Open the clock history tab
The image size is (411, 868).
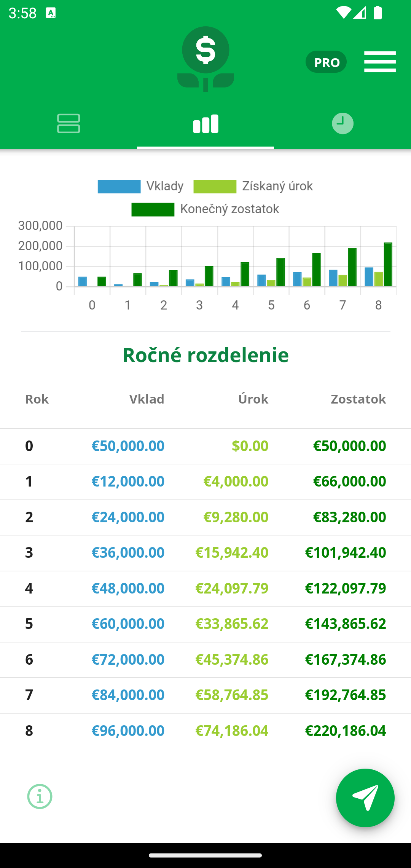342,123
